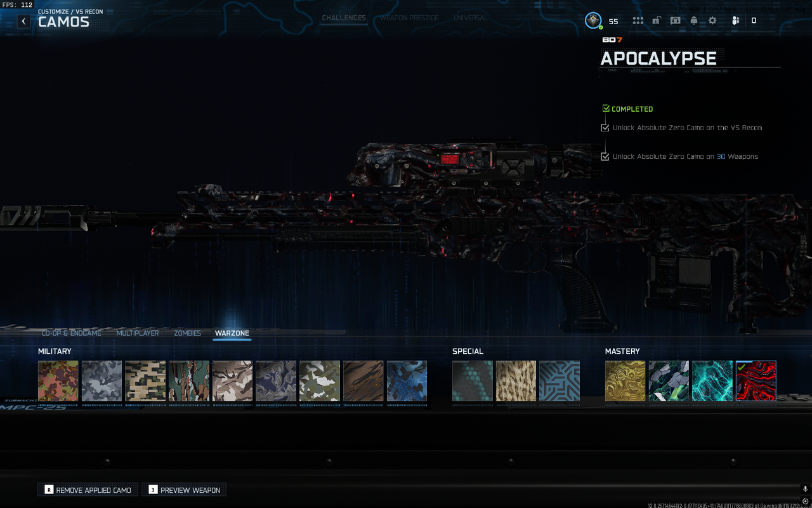Select the tan feather Special camo
Image resolution: width=812 pixels, height=508 pixels.
click(x=516, y=381)
